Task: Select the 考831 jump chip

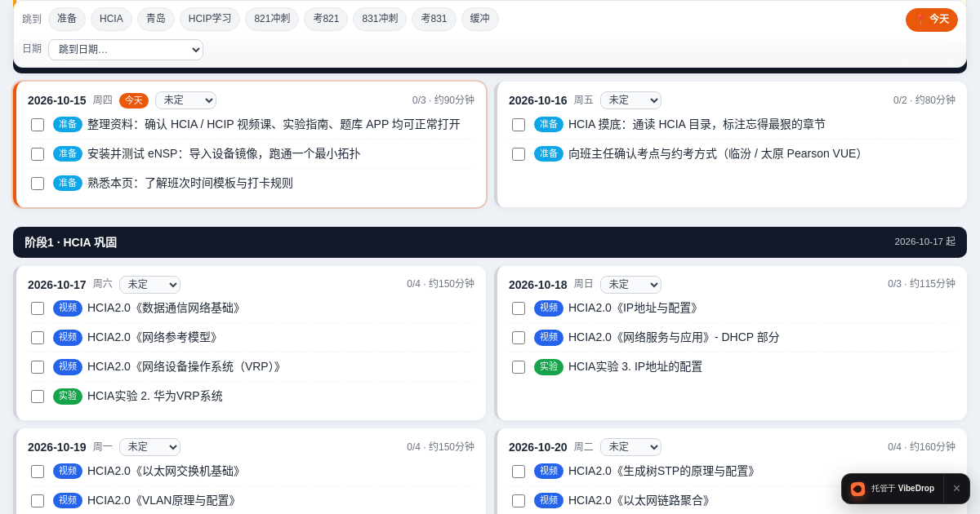Action: pos(434,19)
